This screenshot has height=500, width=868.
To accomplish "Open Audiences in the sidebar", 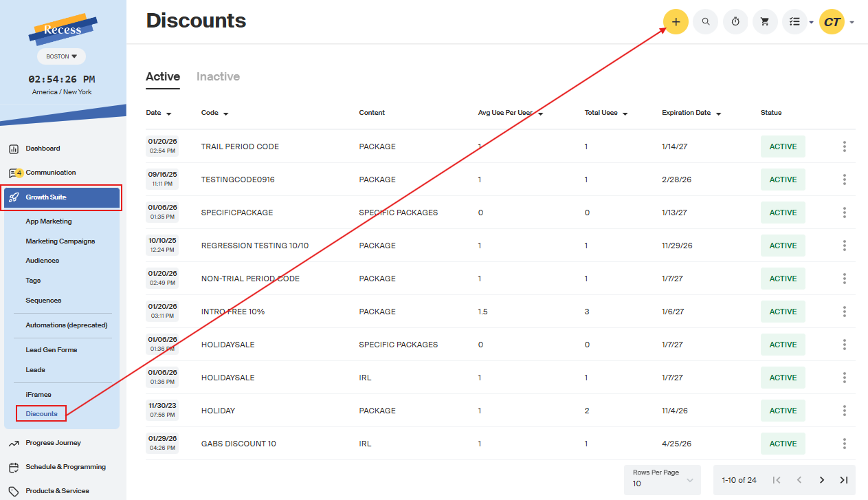I will pyautogui.click(x=43, y=261).
